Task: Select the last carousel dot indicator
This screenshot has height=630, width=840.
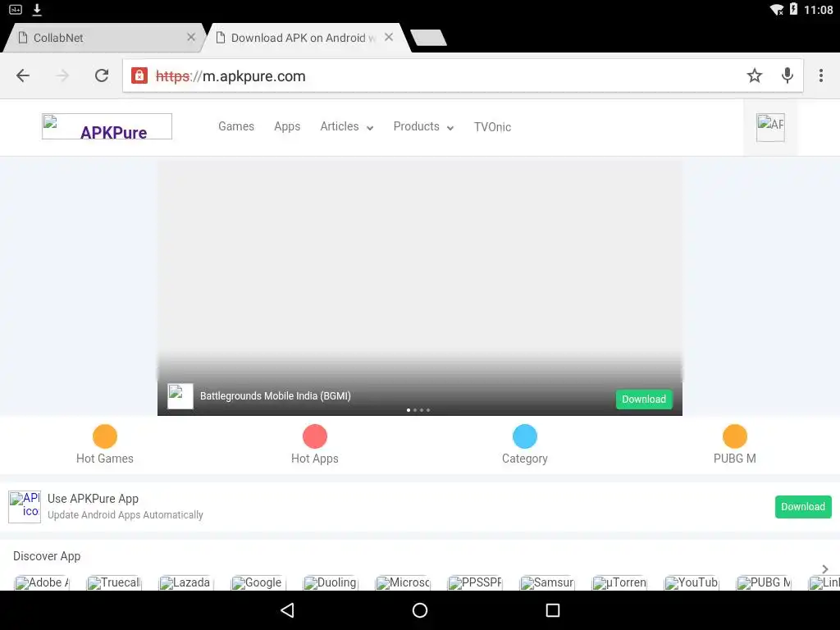Action: coord(428,410)
